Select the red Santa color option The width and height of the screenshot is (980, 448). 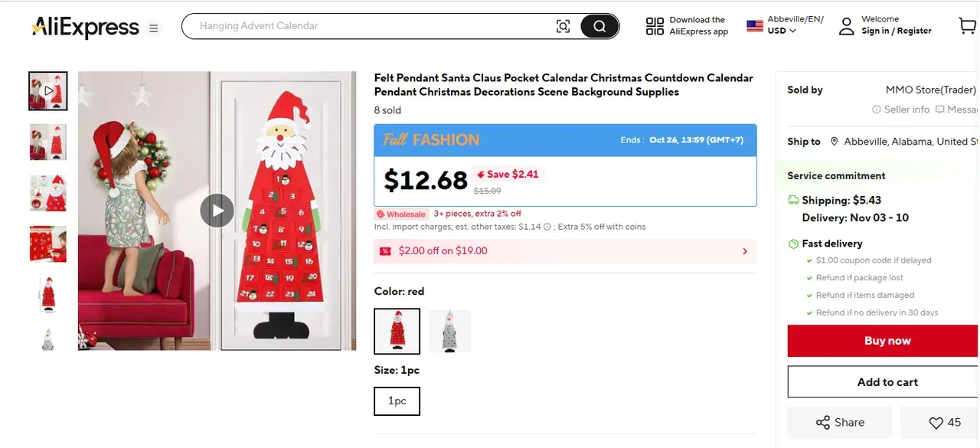[397, 331]
